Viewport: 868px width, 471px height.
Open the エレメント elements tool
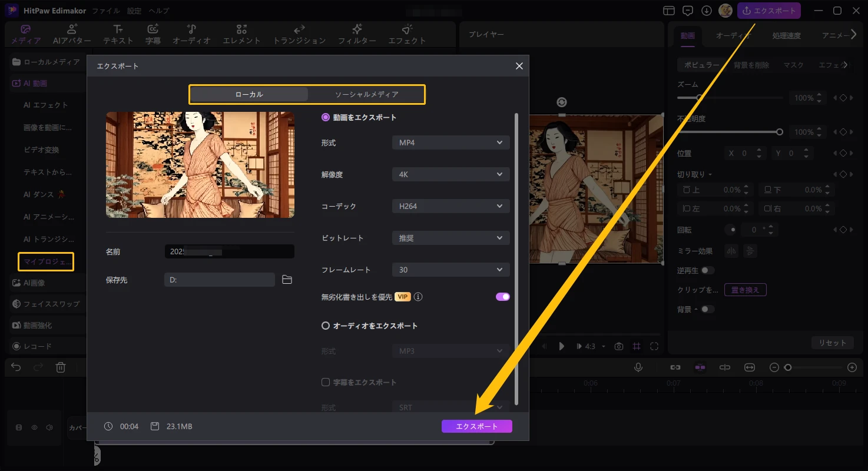coord(241,35)
